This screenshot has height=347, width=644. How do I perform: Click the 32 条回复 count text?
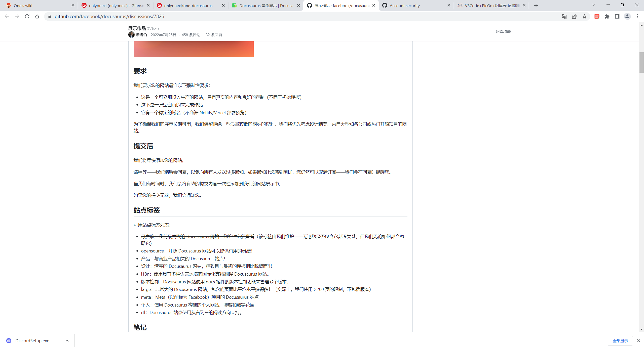[214, 35]
